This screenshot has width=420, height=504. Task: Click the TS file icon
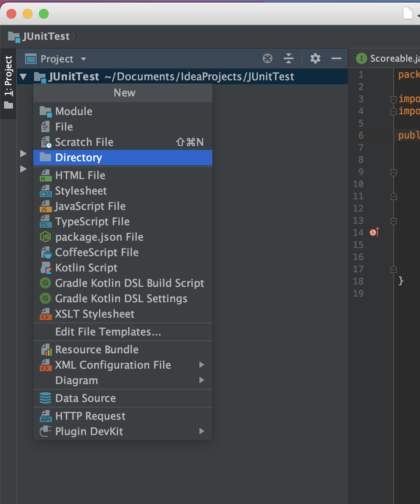click(x=45, y=222)
